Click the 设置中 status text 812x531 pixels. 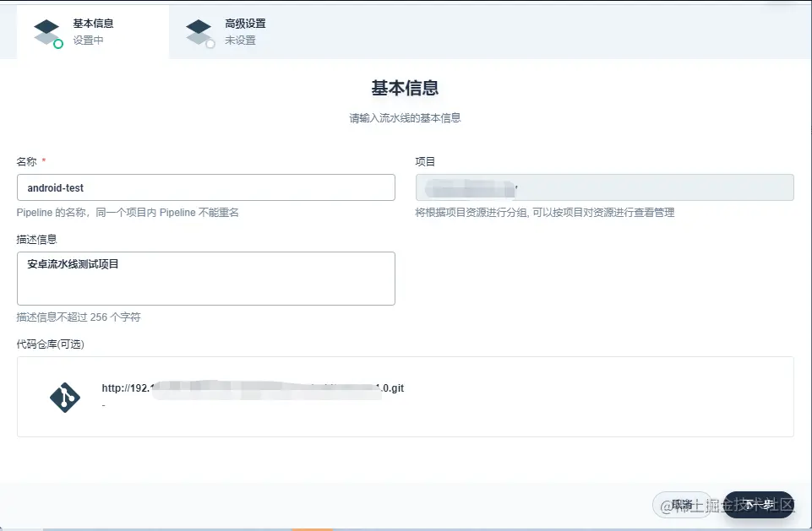pyautogui.click(x=88, y=41)
